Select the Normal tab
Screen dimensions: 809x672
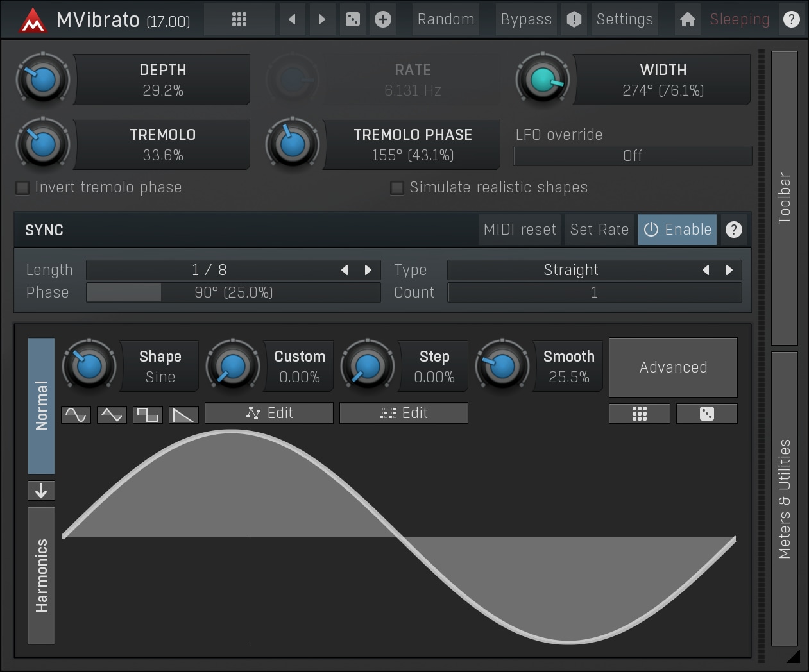tap(41, 405)
